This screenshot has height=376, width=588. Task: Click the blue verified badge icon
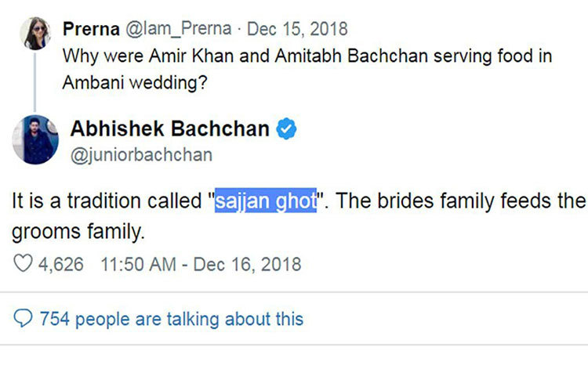[288, 129]
